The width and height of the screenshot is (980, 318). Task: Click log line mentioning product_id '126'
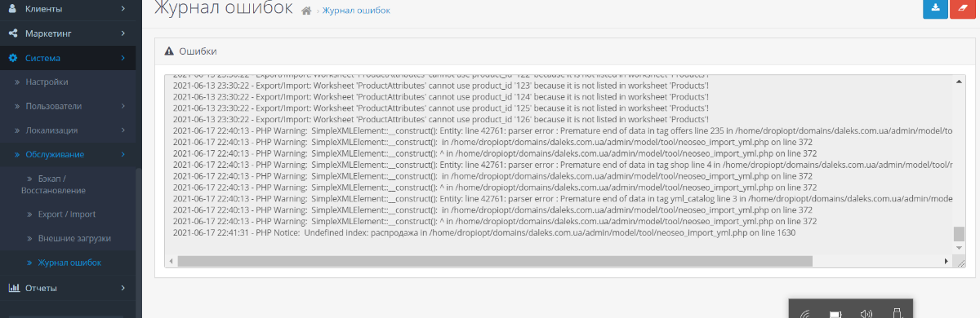tap(441, 119)
